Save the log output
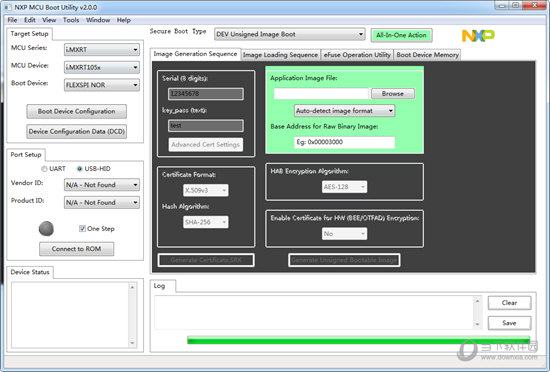This screenshot has width=550, height=372. [x=509, y=323]
